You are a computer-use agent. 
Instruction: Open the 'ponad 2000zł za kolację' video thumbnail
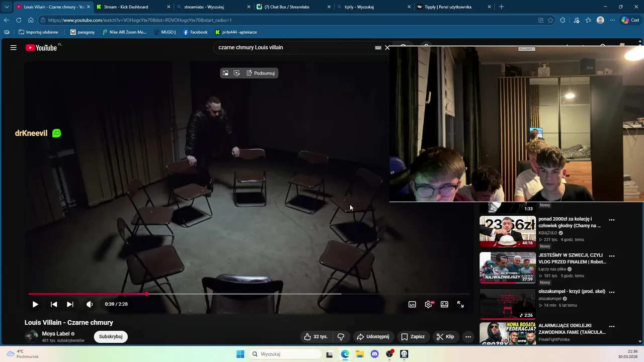pos(508,232)
